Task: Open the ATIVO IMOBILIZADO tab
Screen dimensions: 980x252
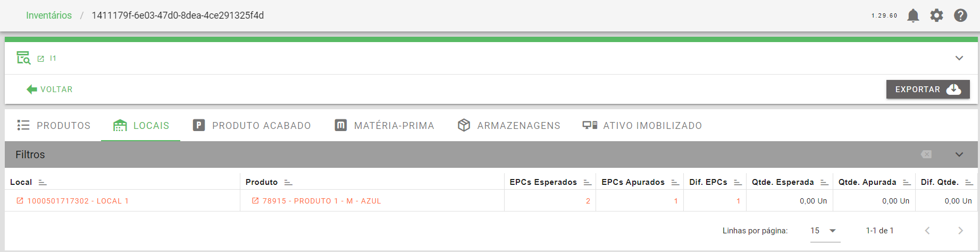Action: tap(642, 126)
